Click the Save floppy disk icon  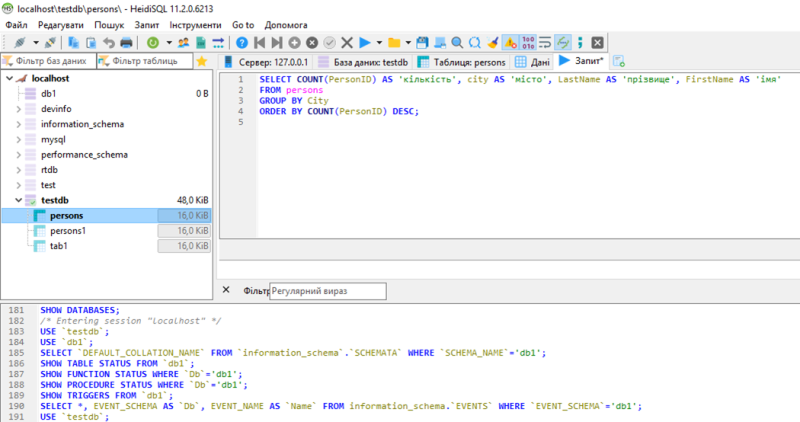pos(421,43)
